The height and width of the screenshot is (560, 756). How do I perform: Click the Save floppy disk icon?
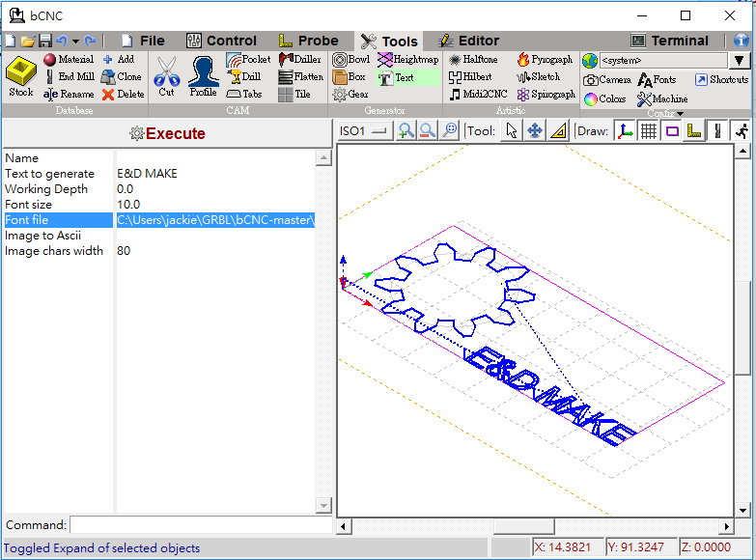[x=45, y=41]
